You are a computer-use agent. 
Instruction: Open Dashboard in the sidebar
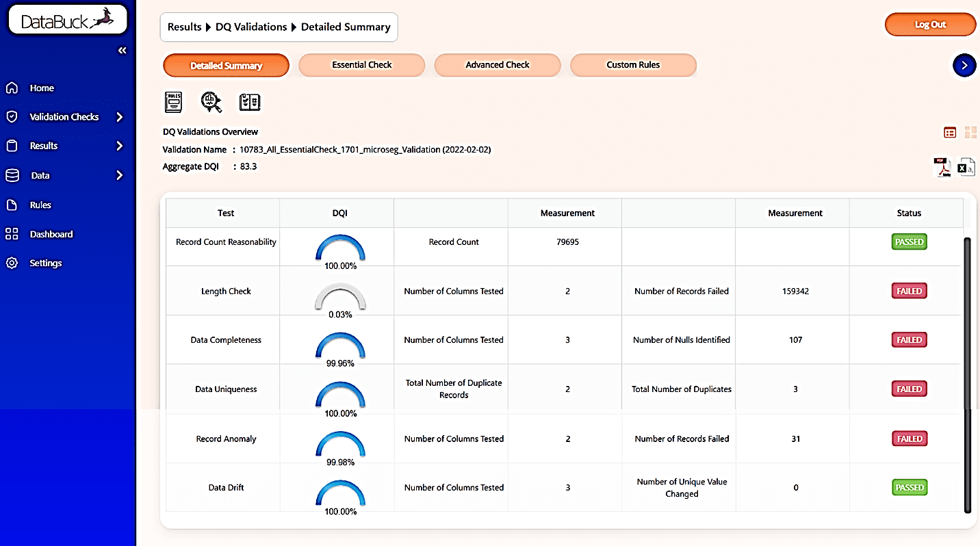(51, 234)
